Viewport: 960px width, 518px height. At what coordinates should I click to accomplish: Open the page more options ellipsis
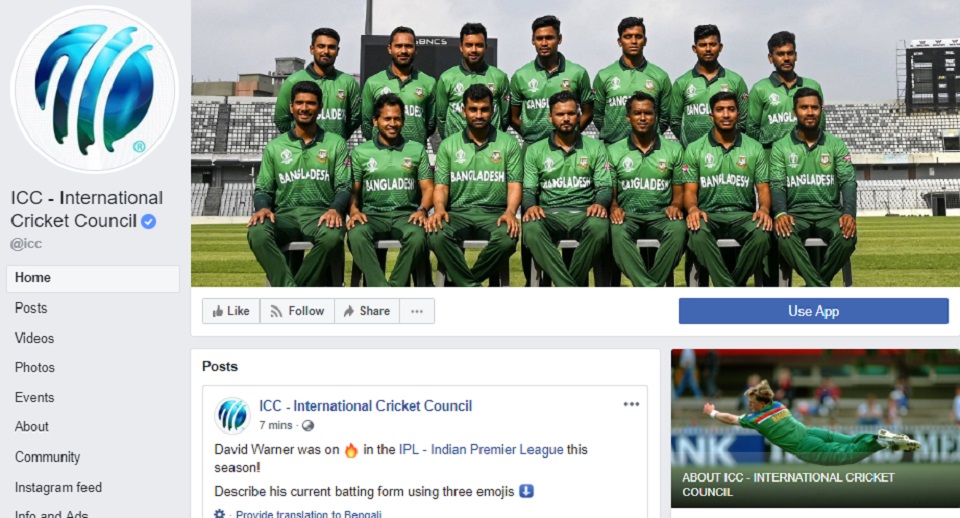pos(417,311)
